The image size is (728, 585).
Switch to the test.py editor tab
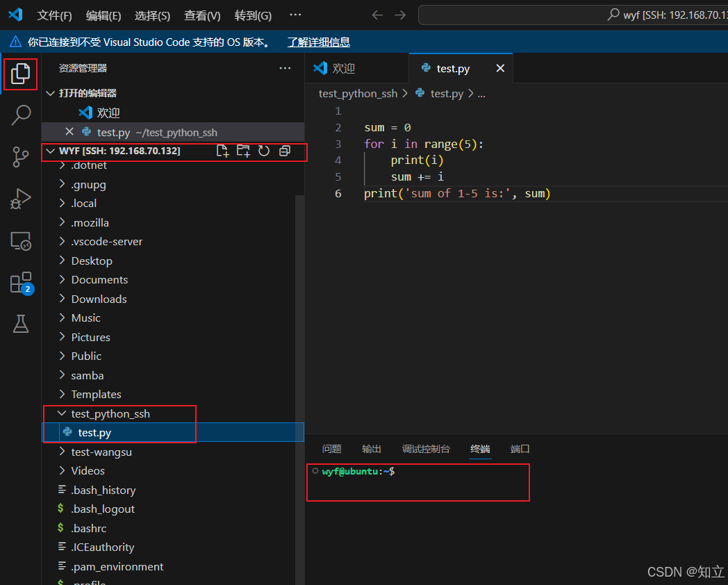(461, 68)
